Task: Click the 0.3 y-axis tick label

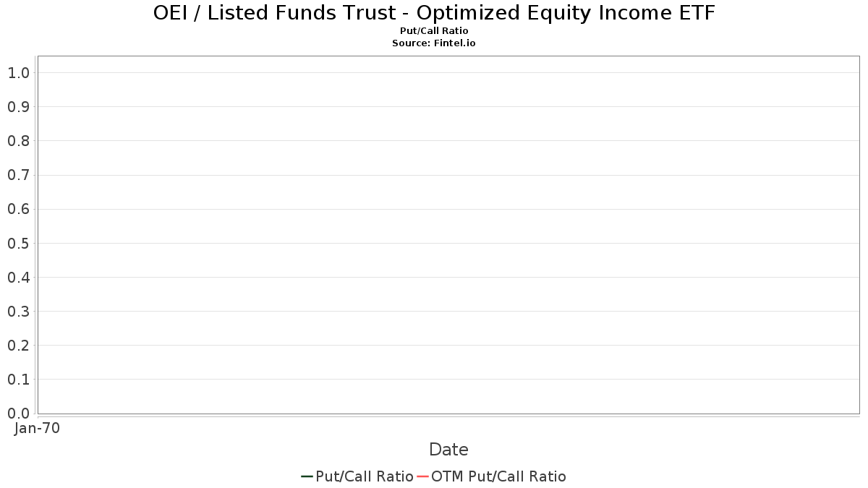Action: pos(18,312)
